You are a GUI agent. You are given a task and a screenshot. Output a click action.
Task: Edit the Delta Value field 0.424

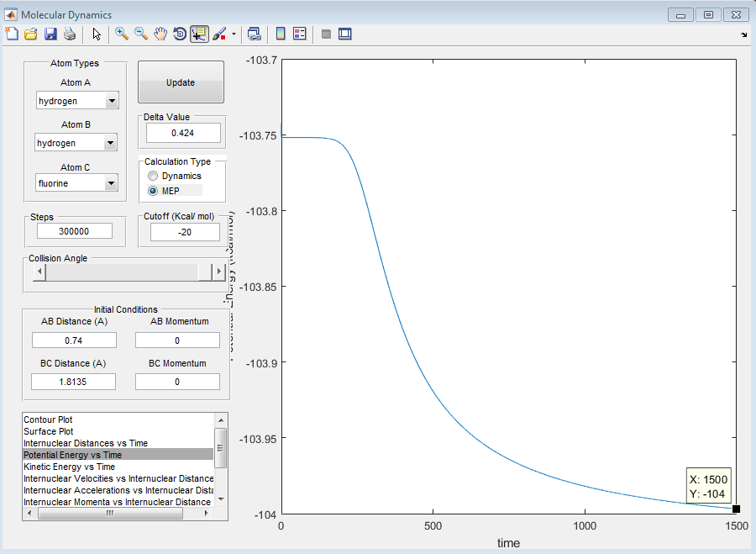pyautogui.click(x=183, y=133)
